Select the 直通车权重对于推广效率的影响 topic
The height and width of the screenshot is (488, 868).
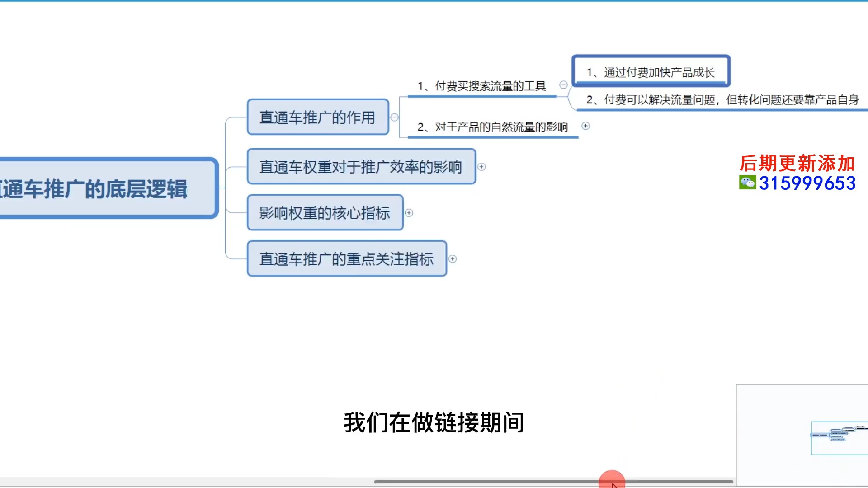click(361, 167)
